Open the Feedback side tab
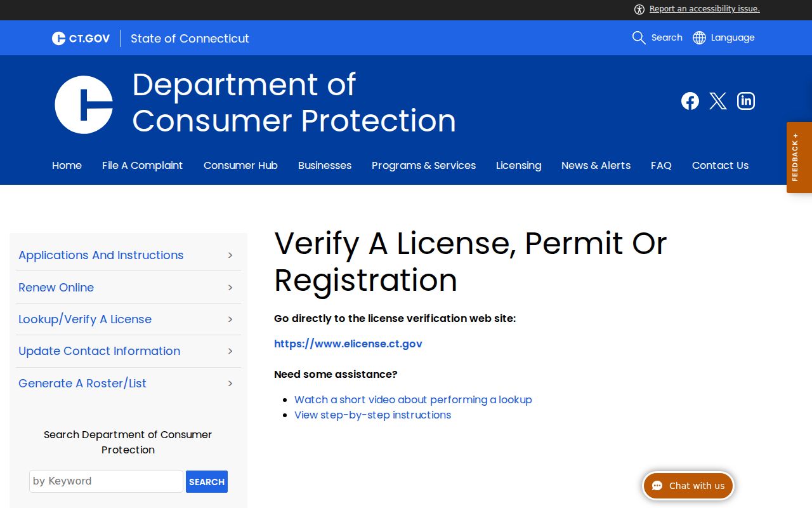812x508 pixels. click(799, 157)
